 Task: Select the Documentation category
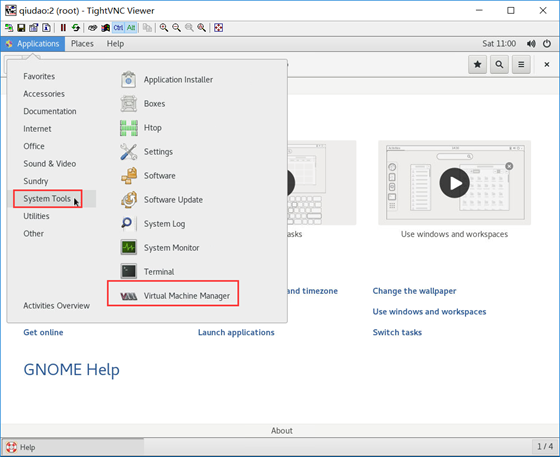point(50,111)
